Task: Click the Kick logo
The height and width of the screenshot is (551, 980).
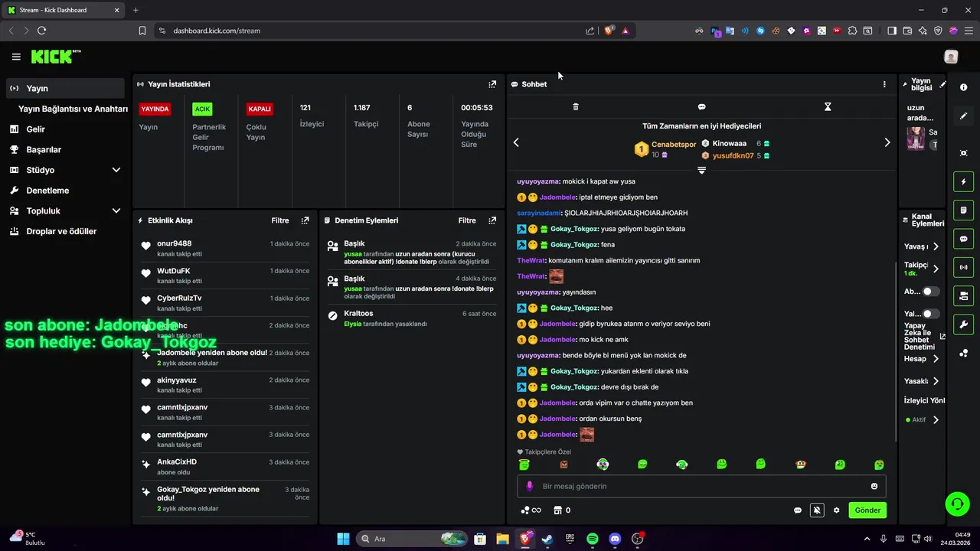Action: 56,57
